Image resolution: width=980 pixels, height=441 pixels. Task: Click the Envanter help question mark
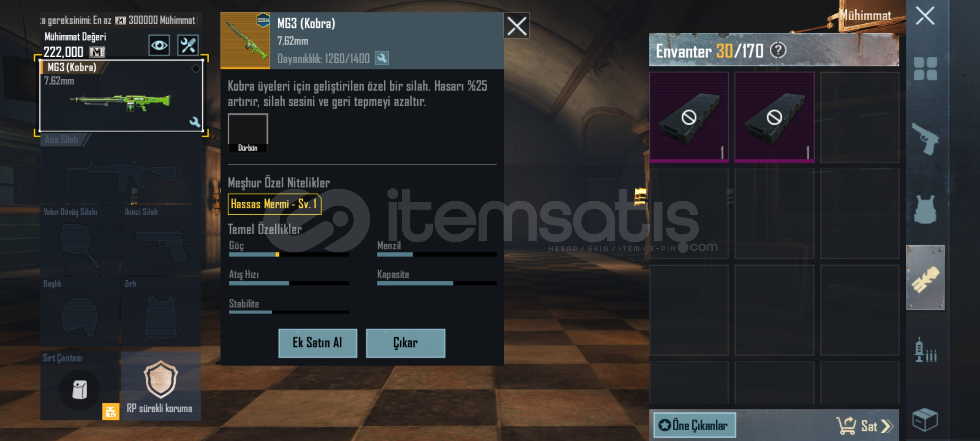[x=778, y=51]
